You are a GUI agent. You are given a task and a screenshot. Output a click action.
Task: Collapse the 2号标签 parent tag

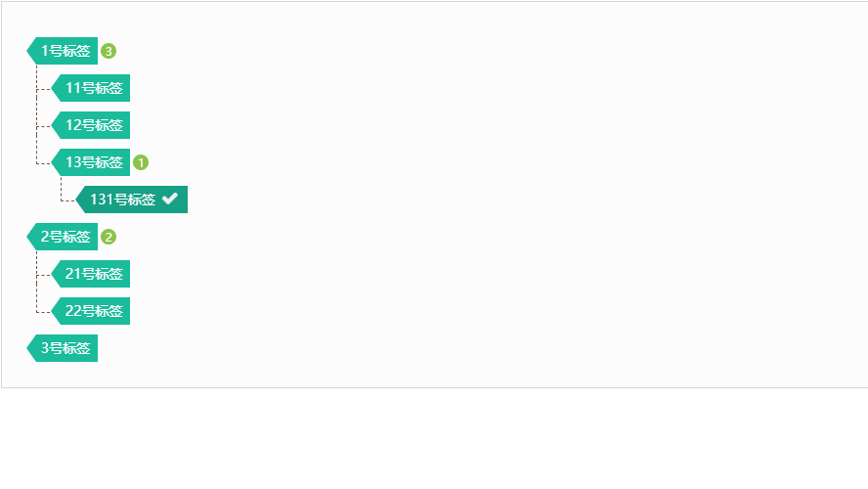(63, 237)
